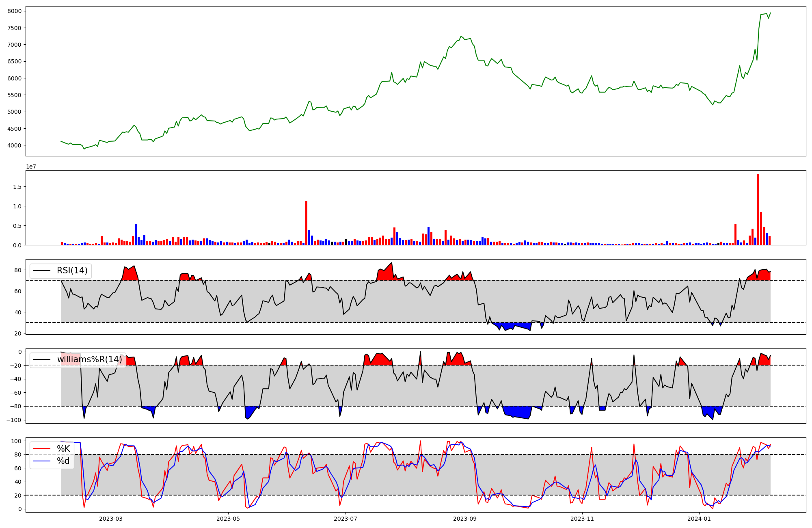Click the red %K legend line sample

pyautogui.click(x=41, y=449)
